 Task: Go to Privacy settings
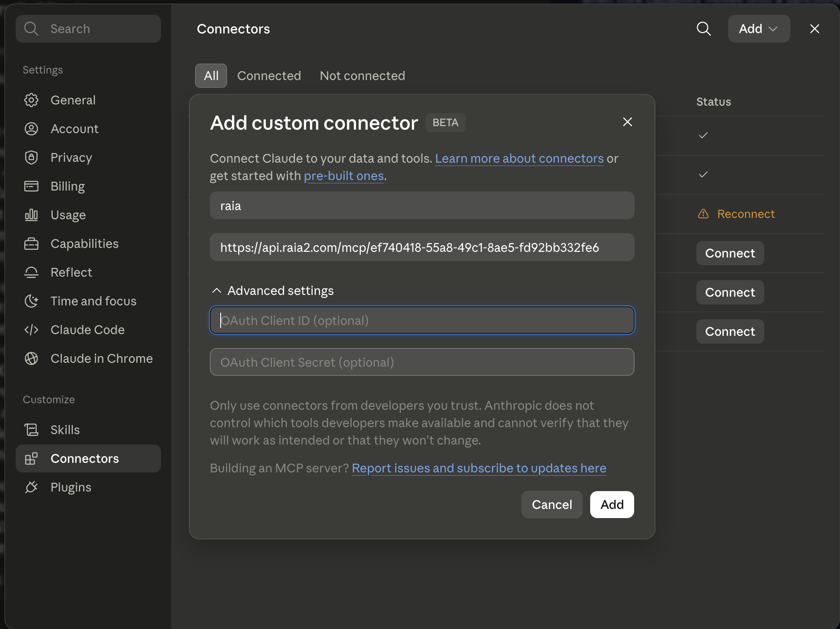(88, 157)
